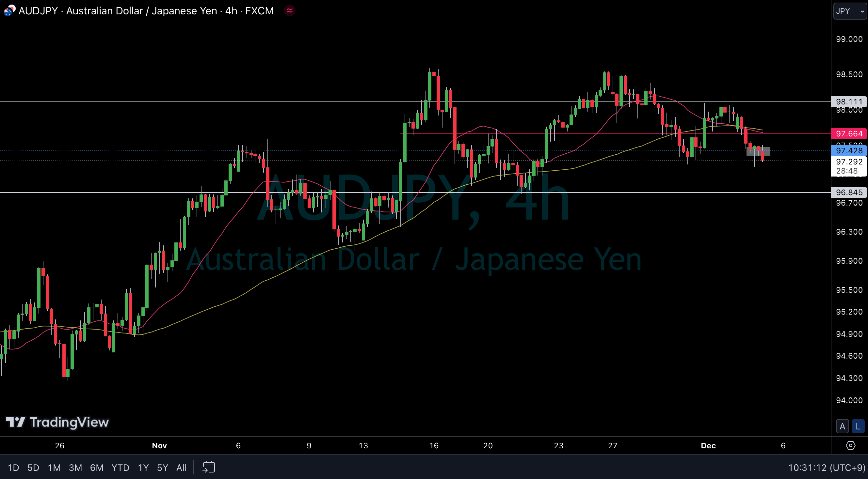Open the go-to-date calendar icon

209,467
